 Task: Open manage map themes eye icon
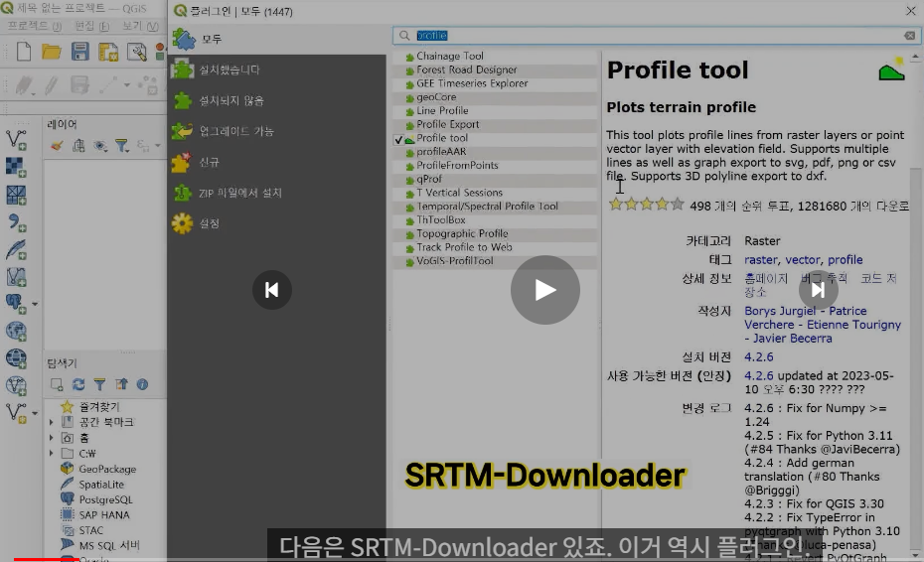tap(100, 146)
